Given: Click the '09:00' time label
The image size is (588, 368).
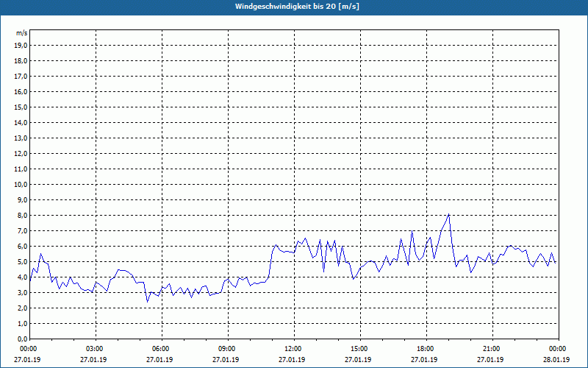Looking at the screenshot, I should 227,349.
